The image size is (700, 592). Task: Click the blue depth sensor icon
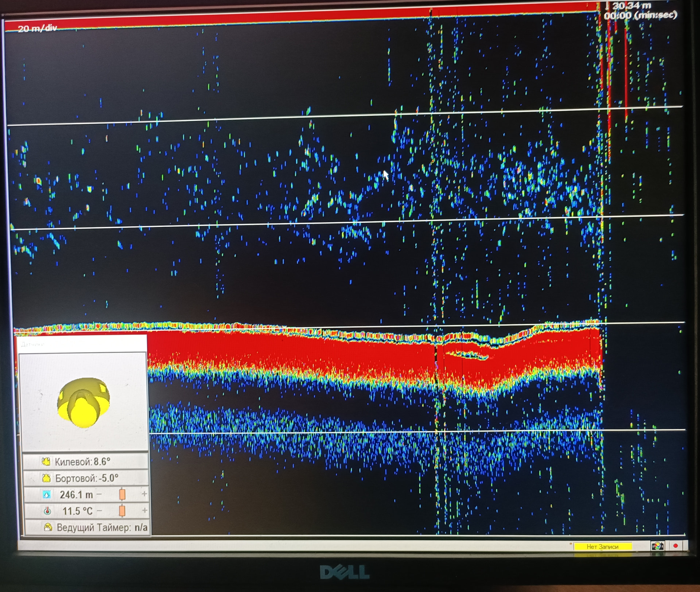[x=47, y=495]
